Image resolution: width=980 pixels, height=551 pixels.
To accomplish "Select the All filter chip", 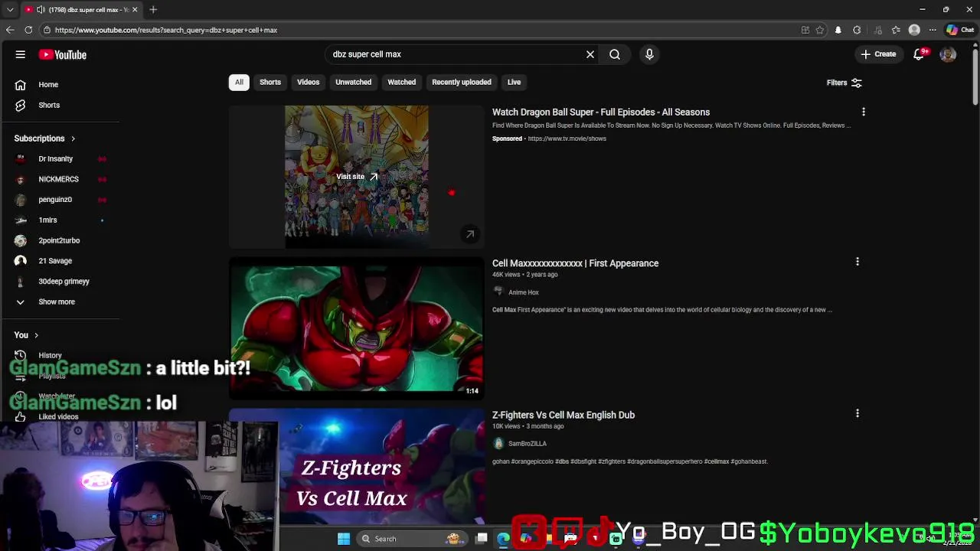I will pos(239,82).
